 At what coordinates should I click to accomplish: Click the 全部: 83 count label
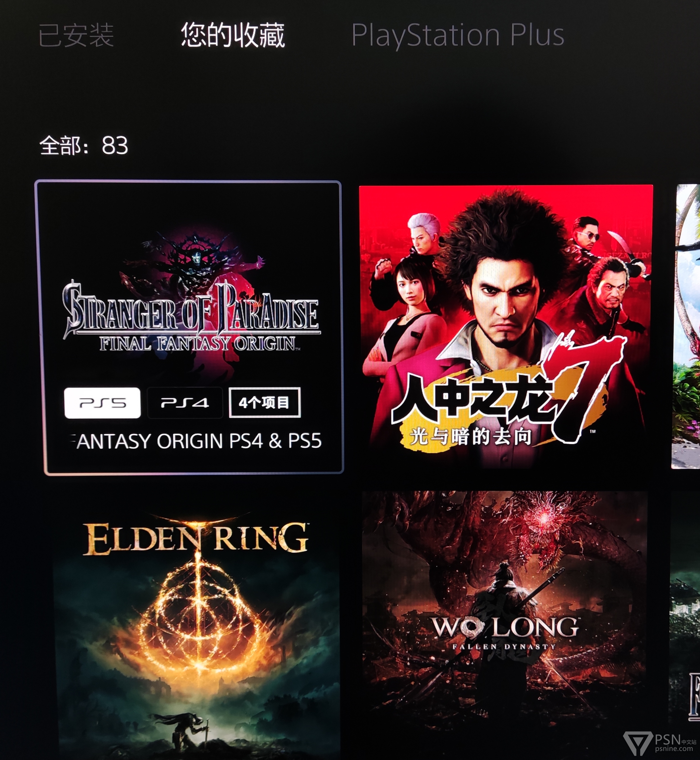pos(84,145)
